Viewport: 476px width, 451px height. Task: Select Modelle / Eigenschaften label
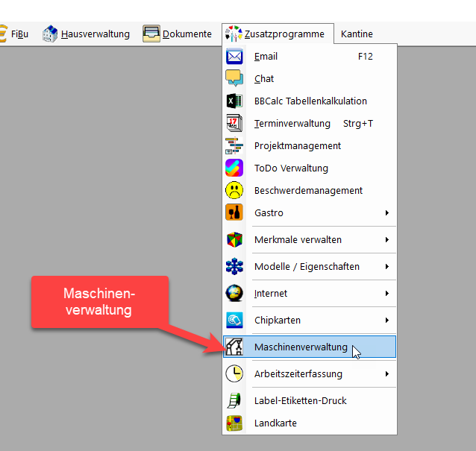(x=307, y=267)
